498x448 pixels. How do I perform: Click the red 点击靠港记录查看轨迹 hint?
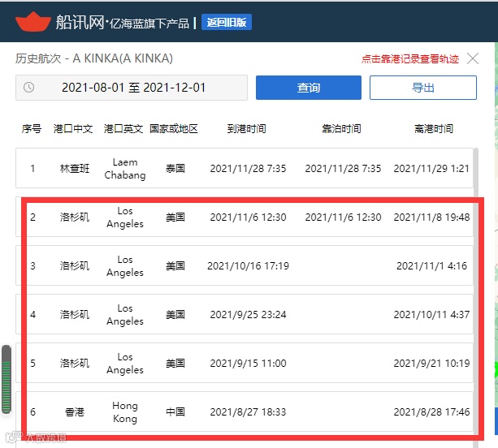[410, 58]
